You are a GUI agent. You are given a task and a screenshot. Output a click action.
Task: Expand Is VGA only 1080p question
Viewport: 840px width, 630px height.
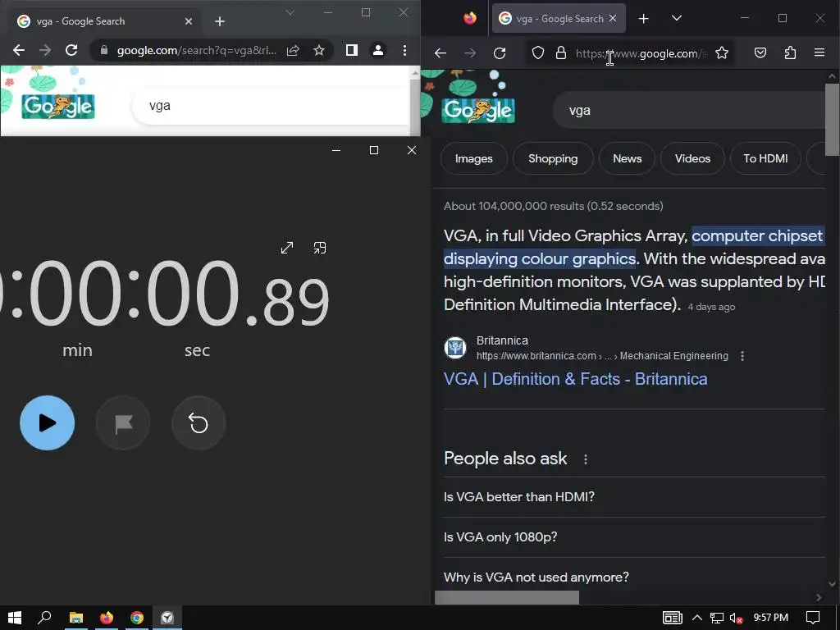coord(634,537)
